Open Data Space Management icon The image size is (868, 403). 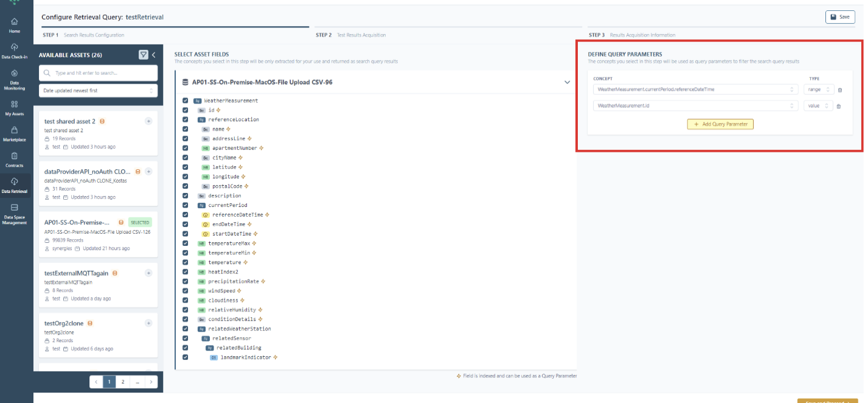[14, 212]
